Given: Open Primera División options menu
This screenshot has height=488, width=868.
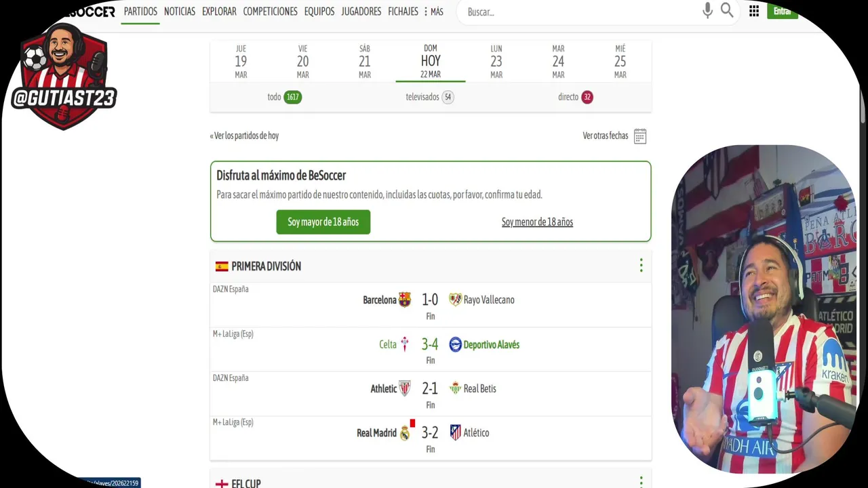Looking at the screenshot, I should pyautogui.click(x=641, y=266).
